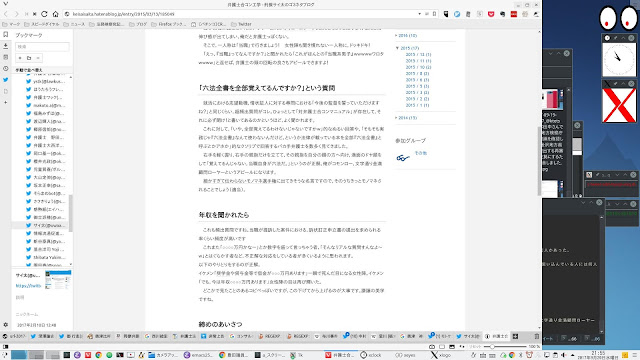Add new bookmark folder button in panel
Viewport: 640px width, 360px height.
pyautogui.click(x=29, y=58)
